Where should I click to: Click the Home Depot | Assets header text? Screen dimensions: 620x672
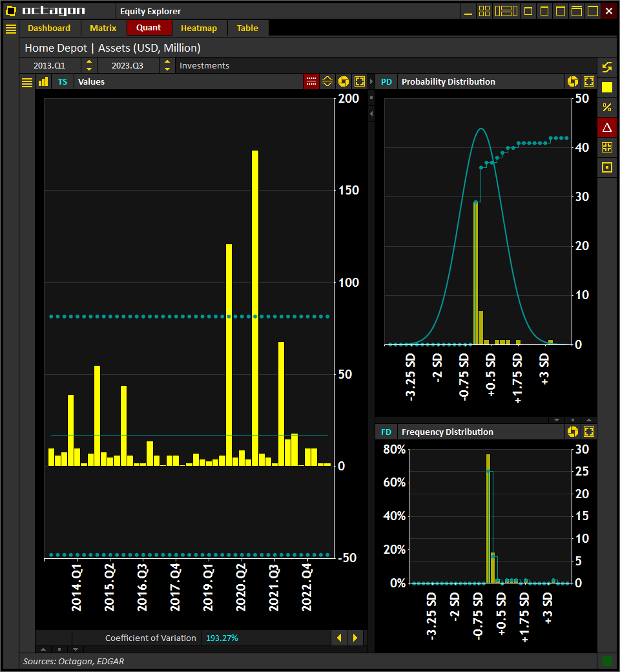[x=112, y=48]
